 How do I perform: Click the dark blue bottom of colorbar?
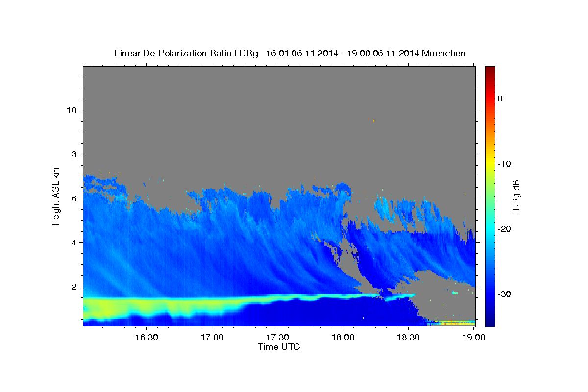click(490, 321)
